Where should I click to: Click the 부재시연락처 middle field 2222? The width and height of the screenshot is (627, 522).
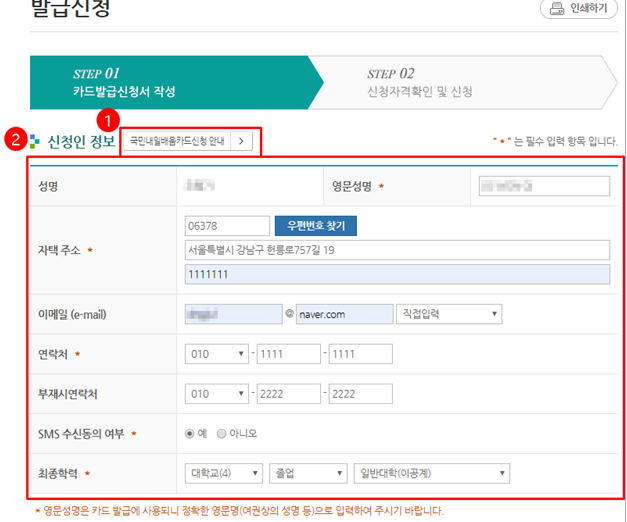click(x=289, y=394)
